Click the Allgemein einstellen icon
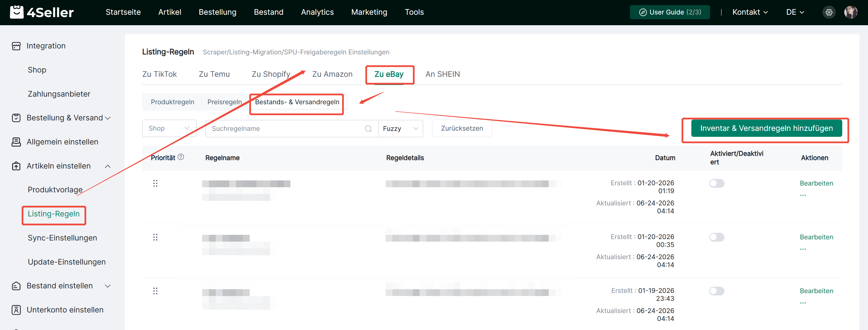 [16, 142]
